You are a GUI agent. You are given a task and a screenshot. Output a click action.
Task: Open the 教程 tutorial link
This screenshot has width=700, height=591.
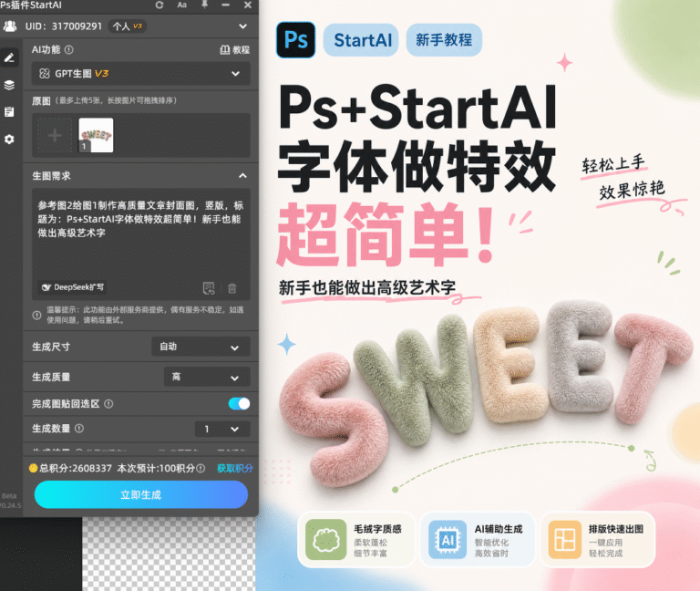tap(235, 49)
